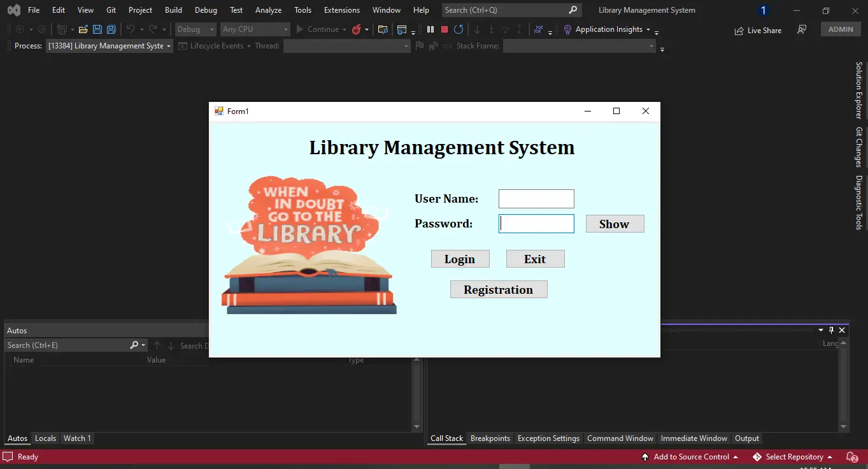Click the Application Insights lightbulb icon
This screenshot has height=469, width=868.
567,29
